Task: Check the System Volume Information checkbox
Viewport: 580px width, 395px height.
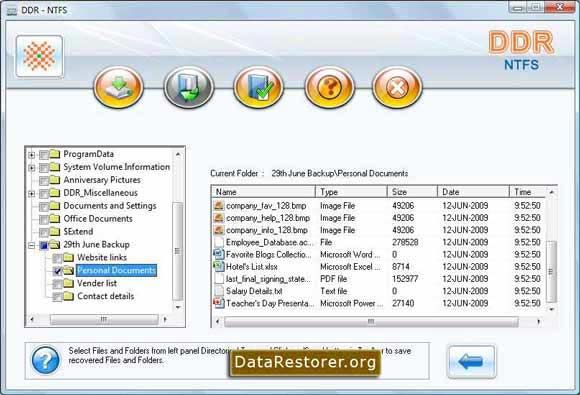Action: 44,168
